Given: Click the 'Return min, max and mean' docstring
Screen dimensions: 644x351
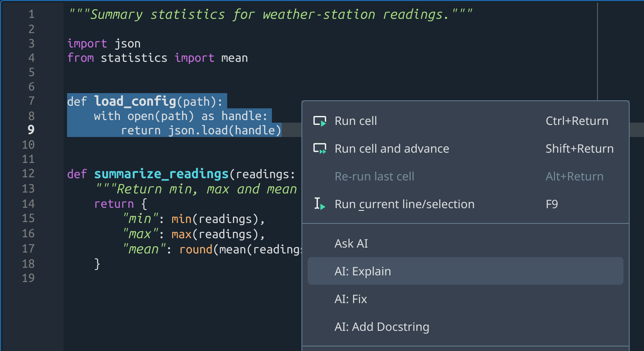Looking at the screenshot, I should pos(195,189).
